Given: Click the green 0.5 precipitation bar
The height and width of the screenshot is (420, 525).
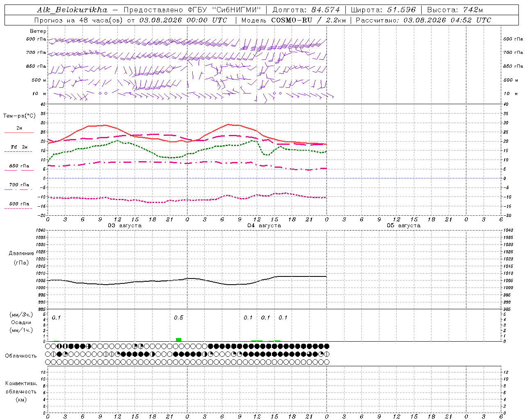Looking at the screenshot, I should click(178, 340).
